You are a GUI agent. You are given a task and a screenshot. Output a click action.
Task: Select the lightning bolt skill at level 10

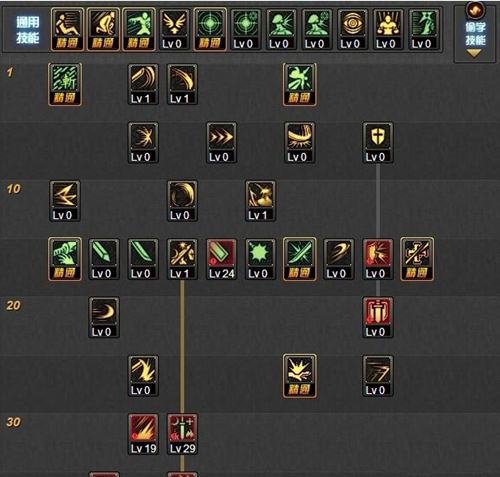tap(65, 201)
